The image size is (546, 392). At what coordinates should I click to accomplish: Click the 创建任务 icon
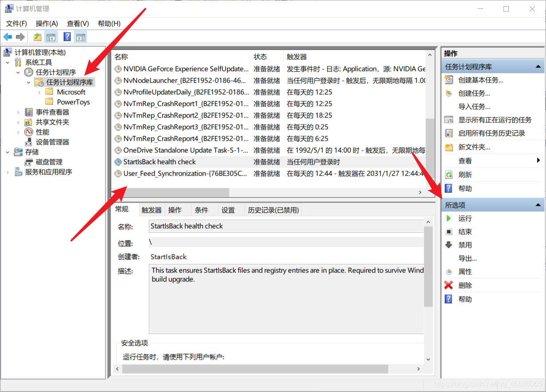point(449,93)
